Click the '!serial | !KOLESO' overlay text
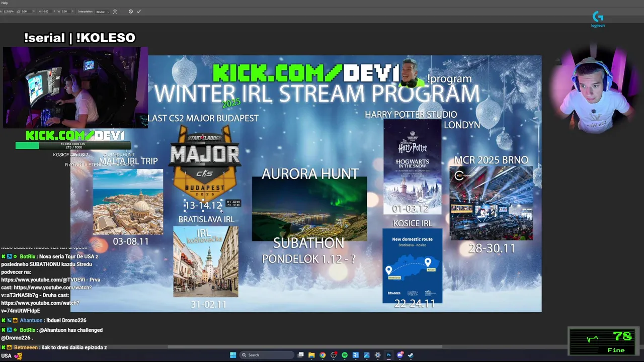 point(79,38)
